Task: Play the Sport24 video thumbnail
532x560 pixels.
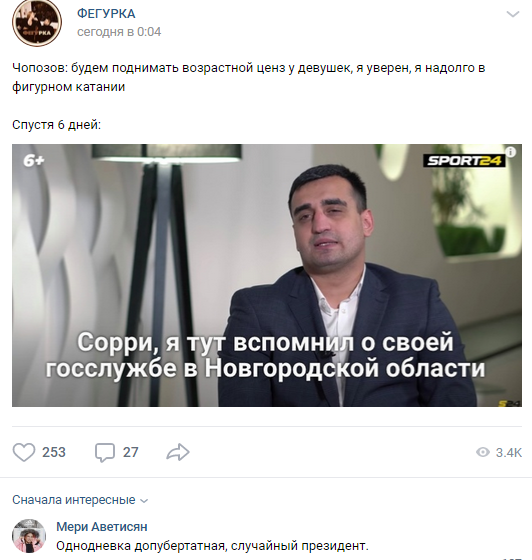Action: click(x=267, y=275)
